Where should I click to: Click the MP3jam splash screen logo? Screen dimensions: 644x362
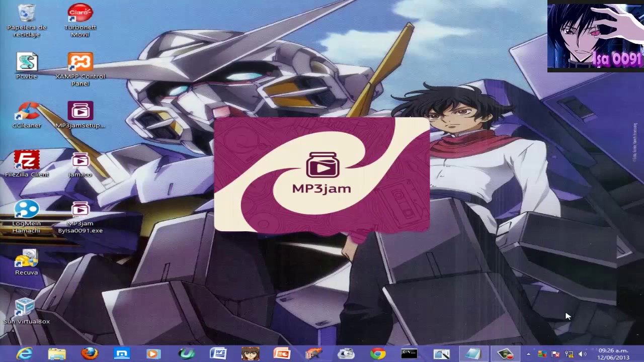tap(322, 174)
